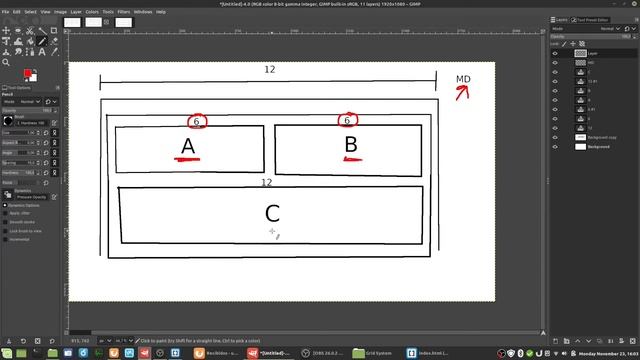
Task: Open the Filters menu
Action: tap(124, 12)
